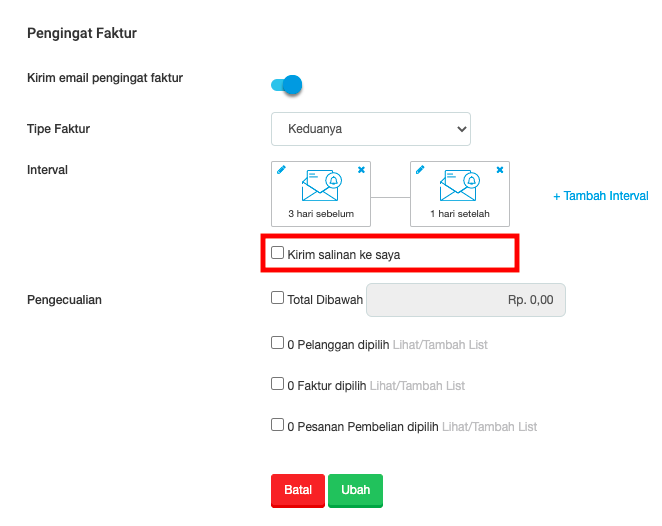Check the 0 Pesanan Pembelian dipilih checkbox
Image resolution: width=662 pixels, height=526 pixels.
(277, 425)
